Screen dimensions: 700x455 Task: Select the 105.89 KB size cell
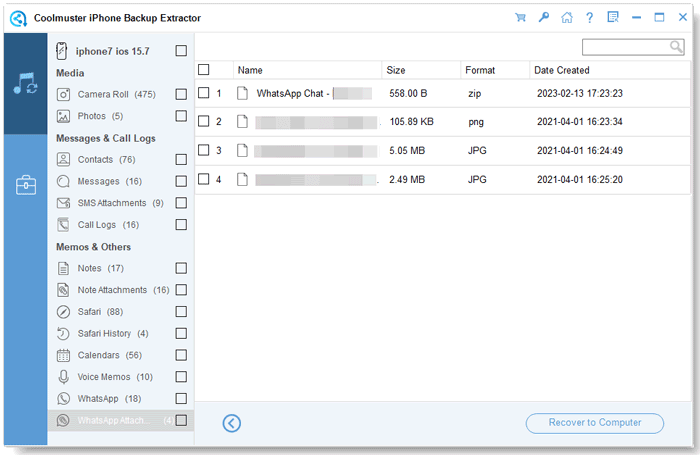click(412, 121)
